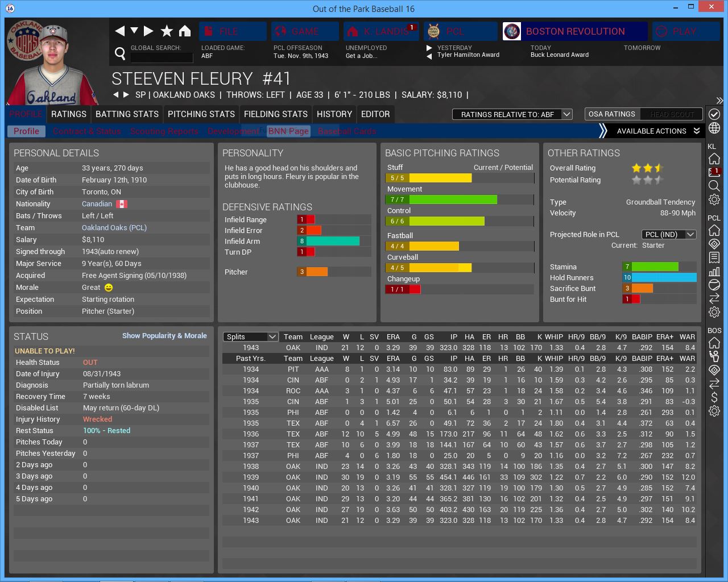The image size is (728, 582).
Task: Open the BNN Page sub-tab
Action: pos(288,131)
